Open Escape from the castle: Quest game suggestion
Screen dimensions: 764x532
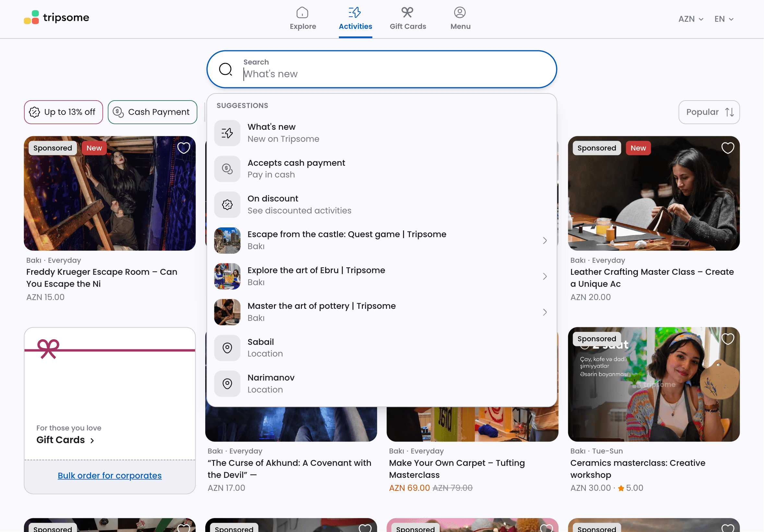(382, 240)
